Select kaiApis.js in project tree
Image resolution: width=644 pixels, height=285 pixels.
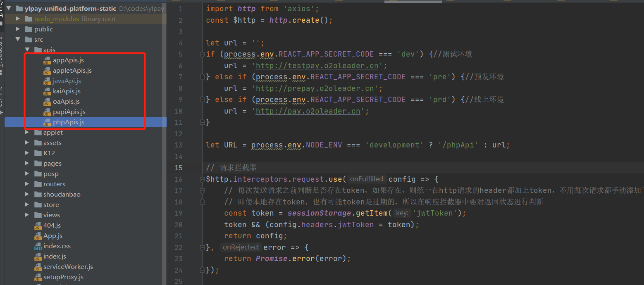tap(67, 91)
